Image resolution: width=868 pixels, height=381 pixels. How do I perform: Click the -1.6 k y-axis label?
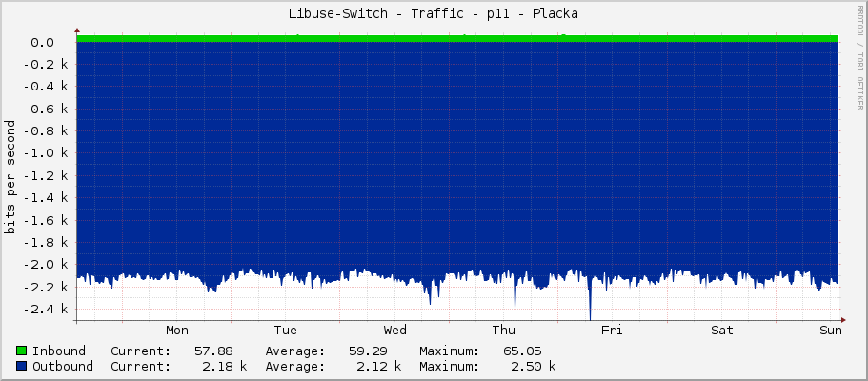[46, 220]
